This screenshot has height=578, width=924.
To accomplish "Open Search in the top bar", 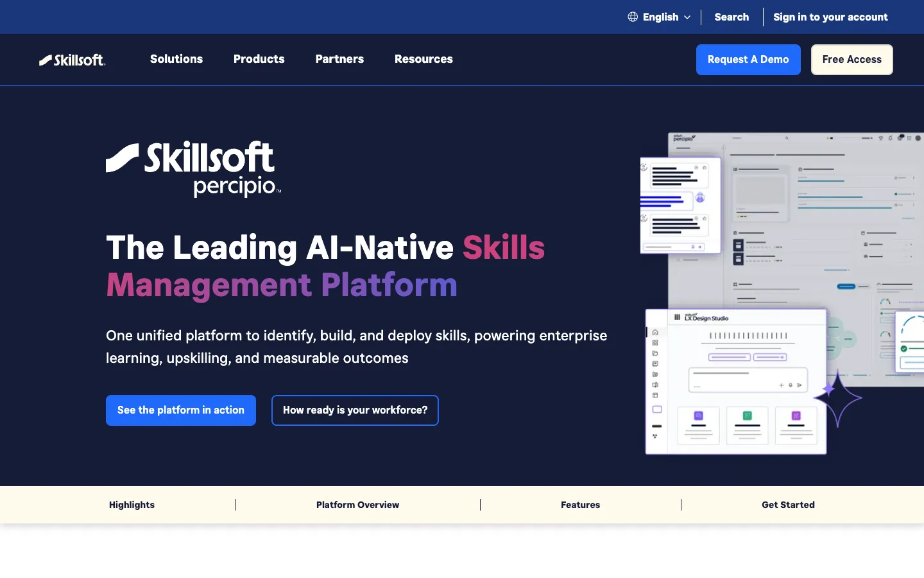I will [732, 17].
